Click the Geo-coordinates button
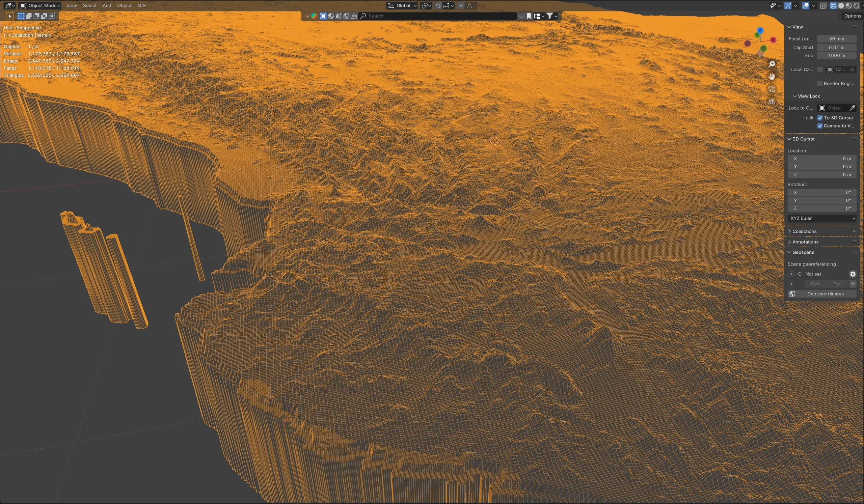 click(x=825, y=294)
